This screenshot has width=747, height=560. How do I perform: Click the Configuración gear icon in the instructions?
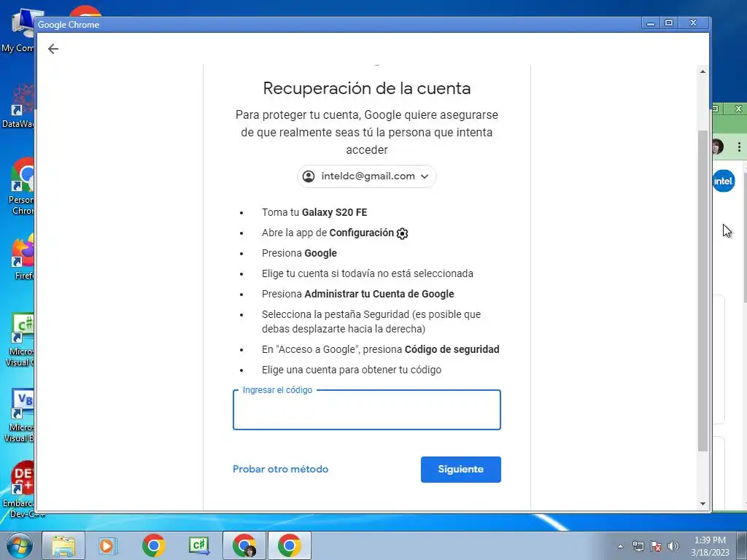pos(402,233)
